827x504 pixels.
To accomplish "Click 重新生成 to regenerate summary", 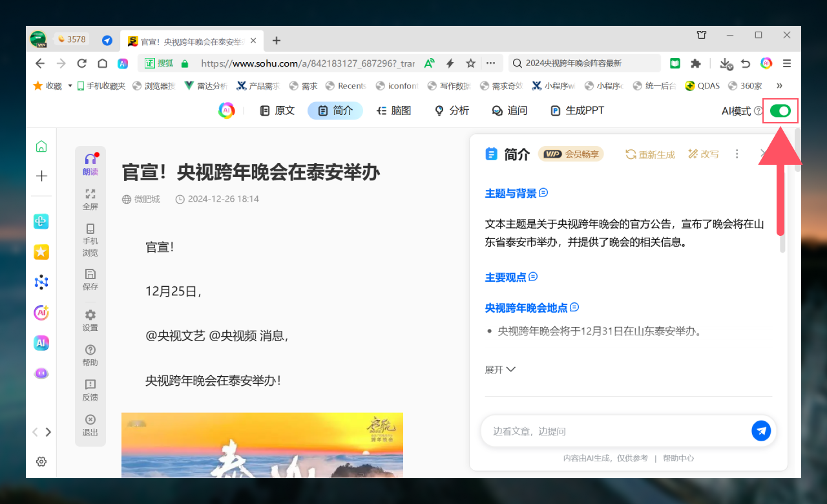I will point(650,154).
